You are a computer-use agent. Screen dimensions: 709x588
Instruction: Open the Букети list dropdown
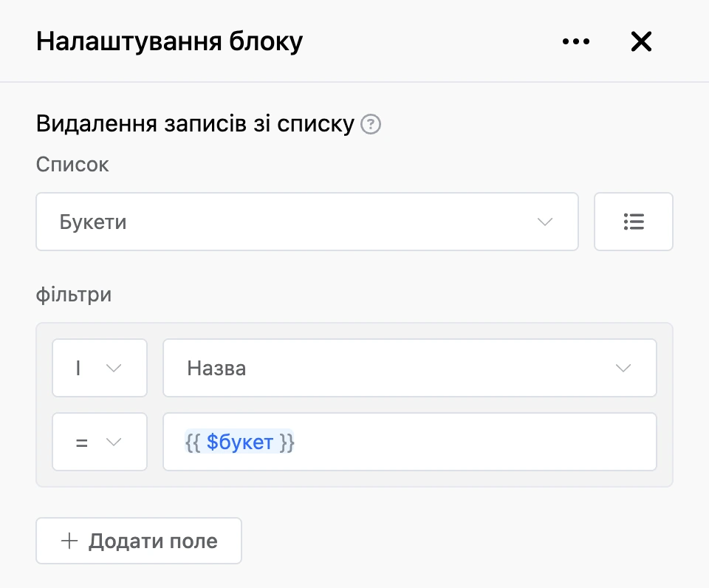coord(307,222)
